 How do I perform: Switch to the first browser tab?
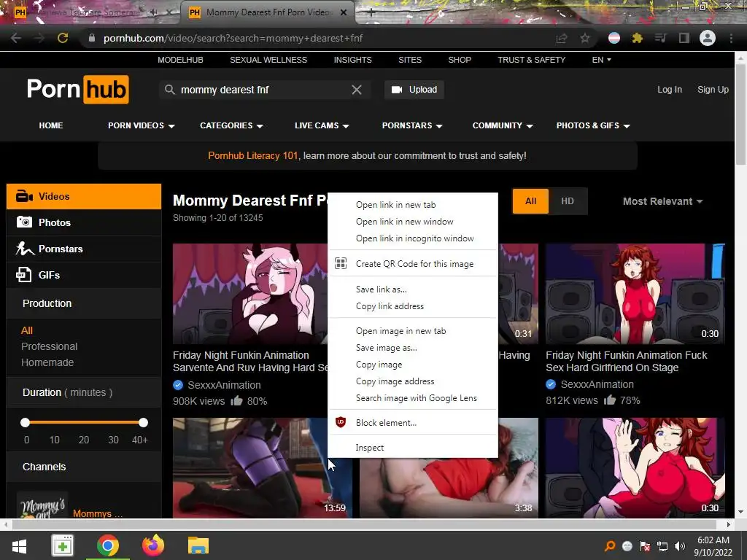coord(90,12)
